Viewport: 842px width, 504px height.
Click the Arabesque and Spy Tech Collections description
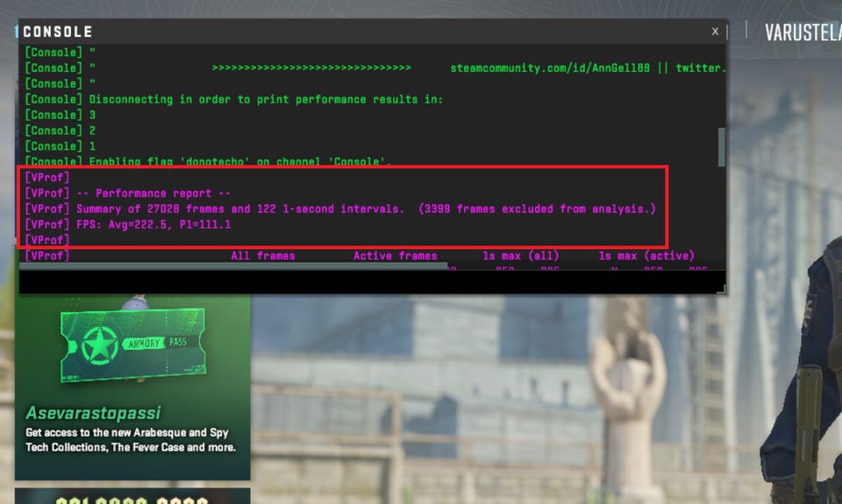pos(131,440)
